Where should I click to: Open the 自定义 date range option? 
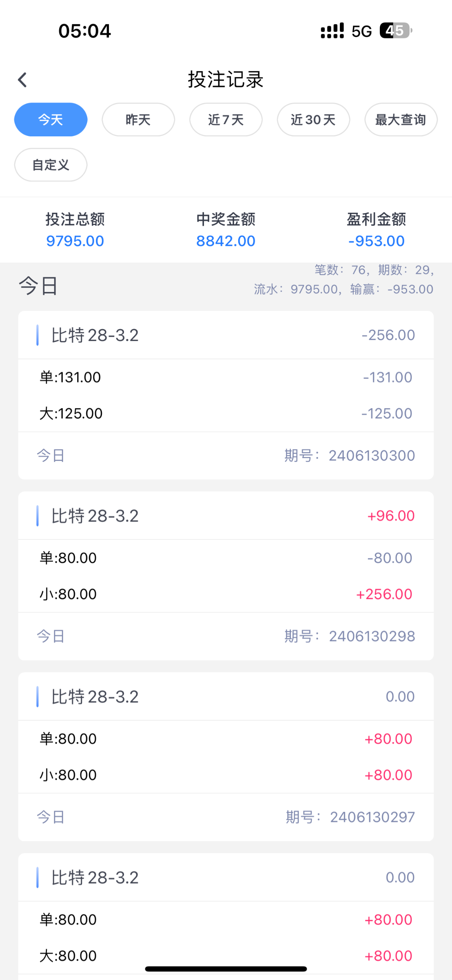click(x=51, y=165)
